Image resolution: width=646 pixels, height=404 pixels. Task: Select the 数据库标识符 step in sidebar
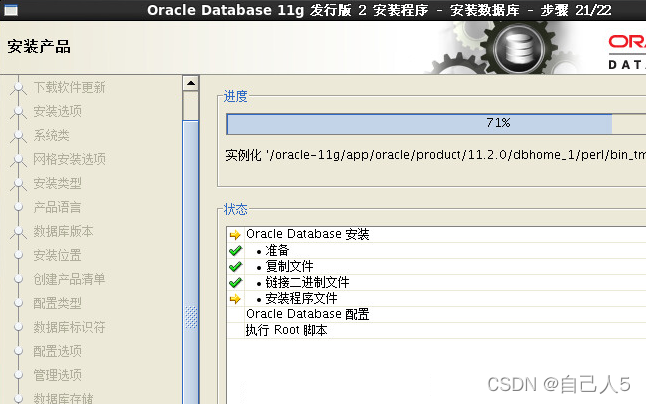pos(69,327)
